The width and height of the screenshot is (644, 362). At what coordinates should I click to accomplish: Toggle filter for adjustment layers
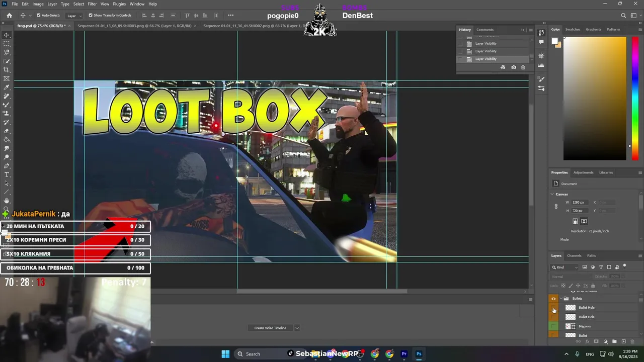click(x=593, y=267)
